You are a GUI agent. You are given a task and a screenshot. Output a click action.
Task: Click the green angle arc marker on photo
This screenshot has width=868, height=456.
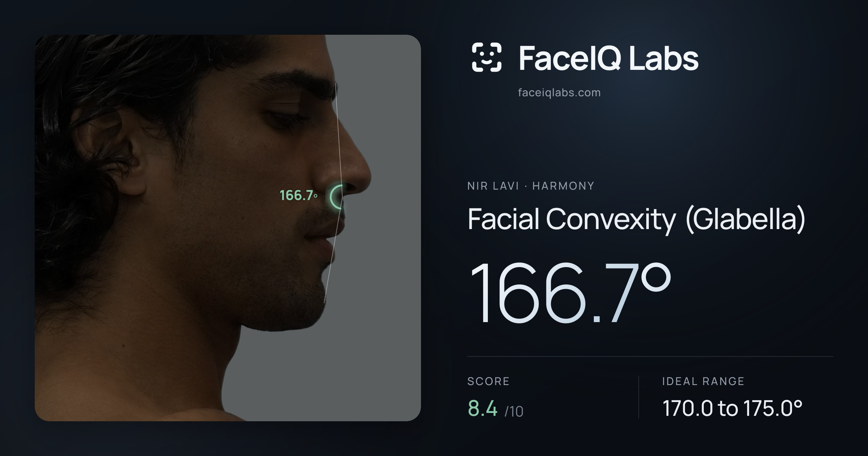pos(336,197)
